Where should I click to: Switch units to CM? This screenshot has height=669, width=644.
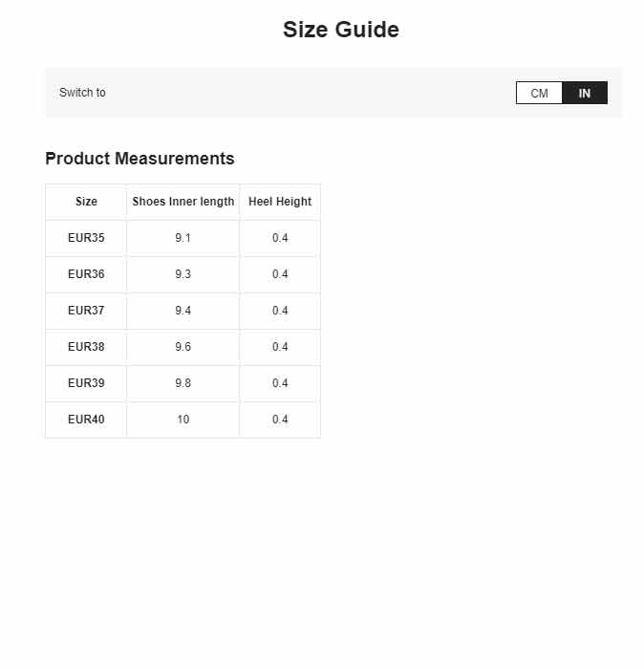pyautogui.click(x=539, y=93)
